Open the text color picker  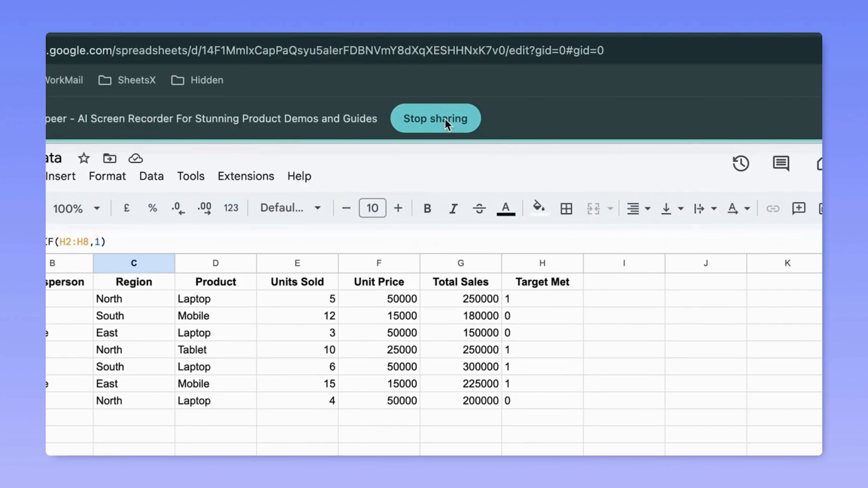click(x=506, y=208)
